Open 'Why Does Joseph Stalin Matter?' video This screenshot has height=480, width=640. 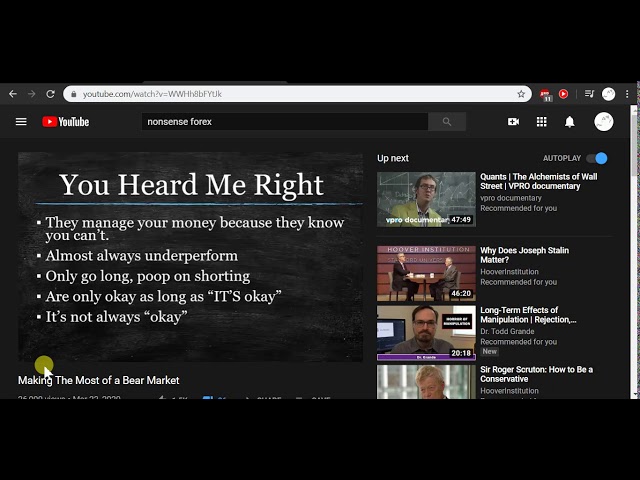(x=524, y=256)
